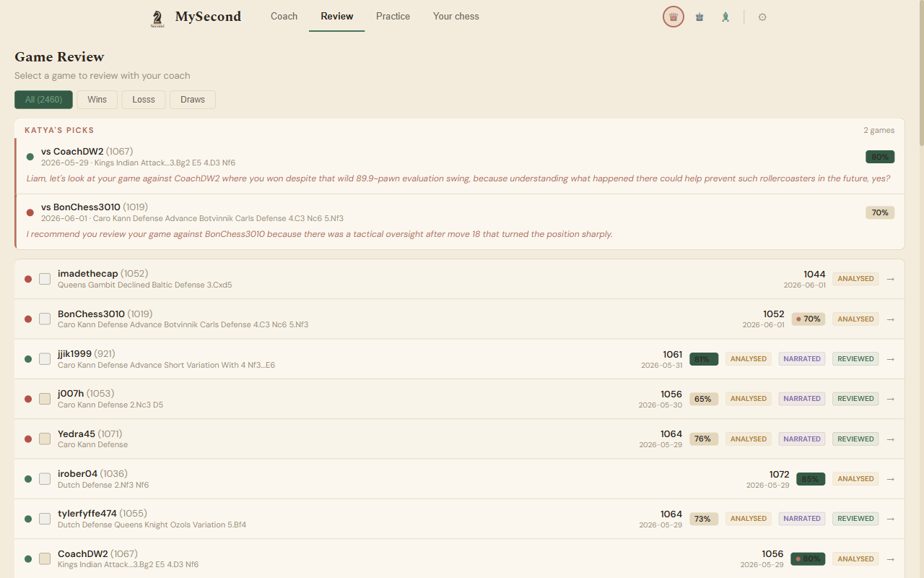The width and height of the screenshot is (924, 578).
Task: Click the Game Review heading
Action: pos(59,57)
